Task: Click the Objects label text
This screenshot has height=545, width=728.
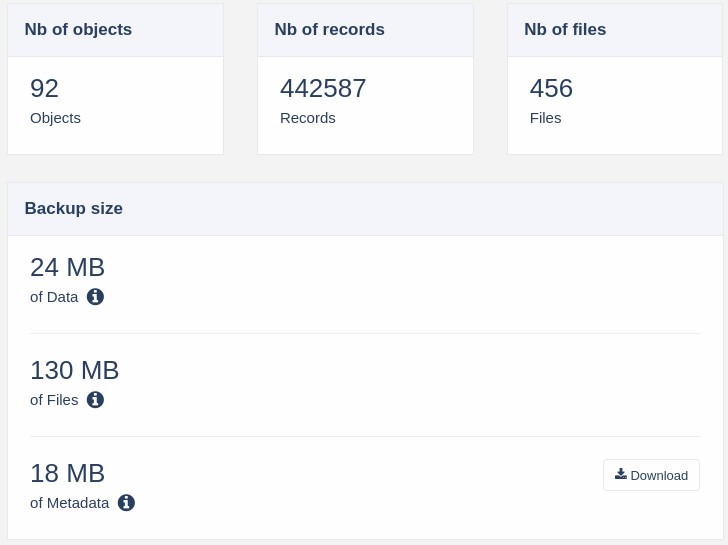Action: (55, 118)
